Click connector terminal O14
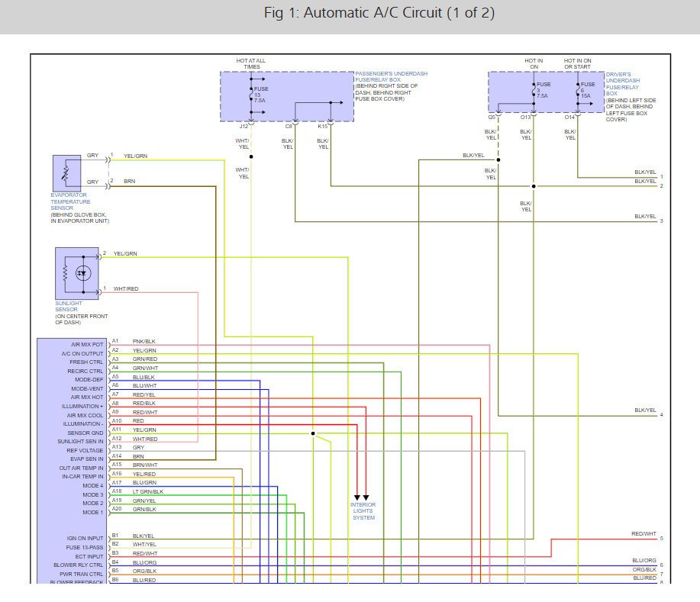This screenshot has width=700, height=602. pos(569,117)
